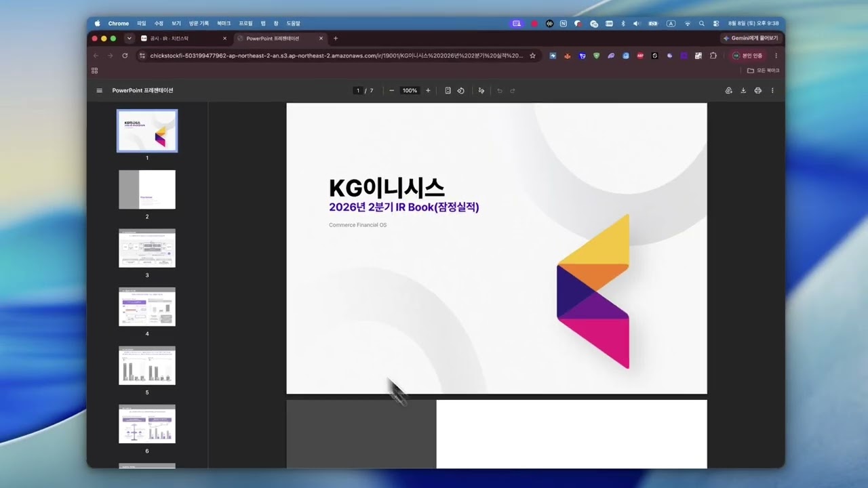This screenshot has height=488, width=868.
Task: Go back to the previous page
Action: click(96, 56)
